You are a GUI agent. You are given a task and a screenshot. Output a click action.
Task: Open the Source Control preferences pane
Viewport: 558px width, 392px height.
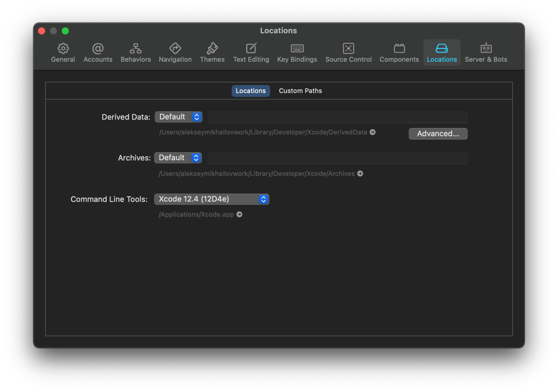pyautogui.click(x=348, y=53)
